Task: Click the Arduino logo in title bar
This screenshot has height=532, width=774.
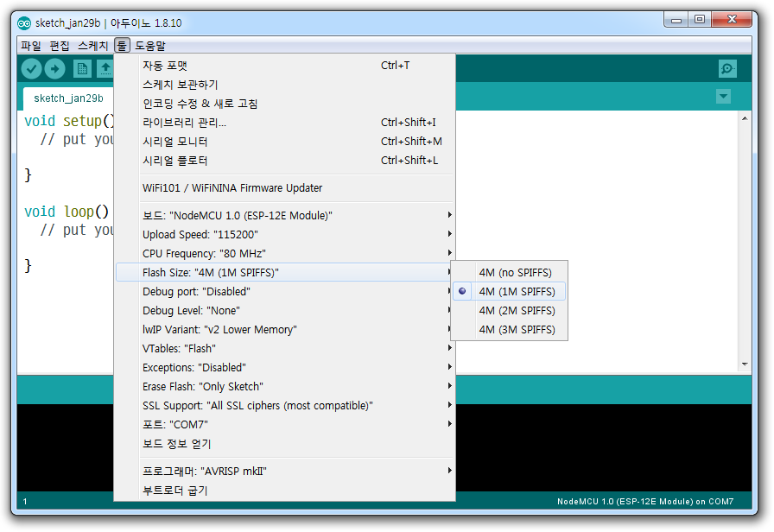Action: (23, 23)
